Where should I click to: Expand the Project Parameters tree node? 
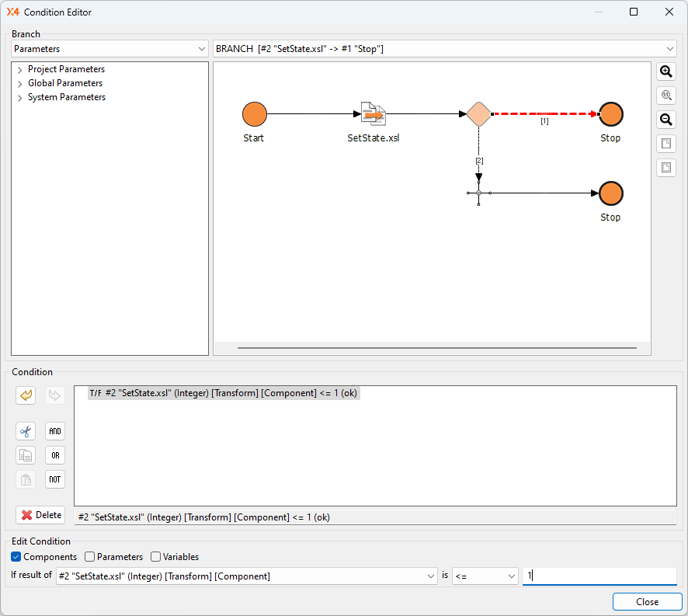tap(19, 70)
